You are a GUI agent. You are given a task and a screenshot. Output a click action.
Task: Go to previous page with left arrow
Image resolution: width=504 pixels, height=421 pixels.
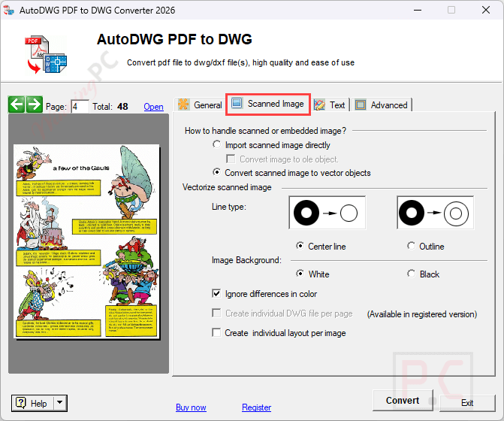click(x=17, y=104)
